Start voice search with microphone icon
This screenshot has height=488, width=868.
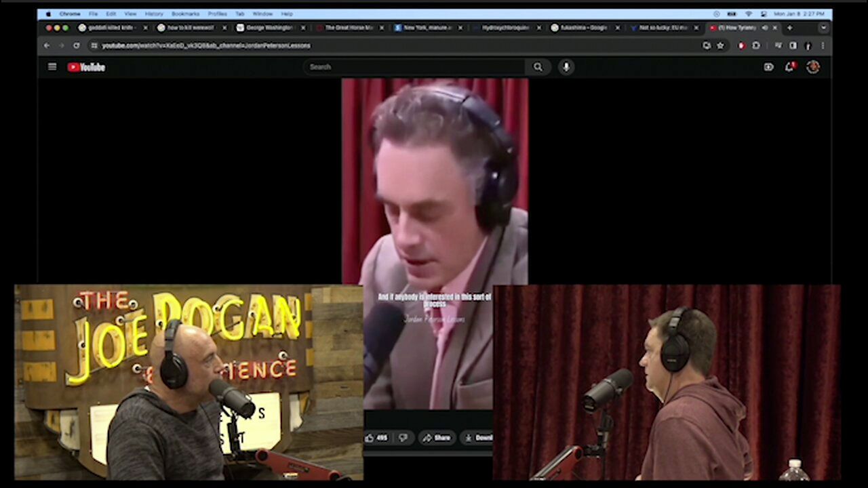coord(566,66)
